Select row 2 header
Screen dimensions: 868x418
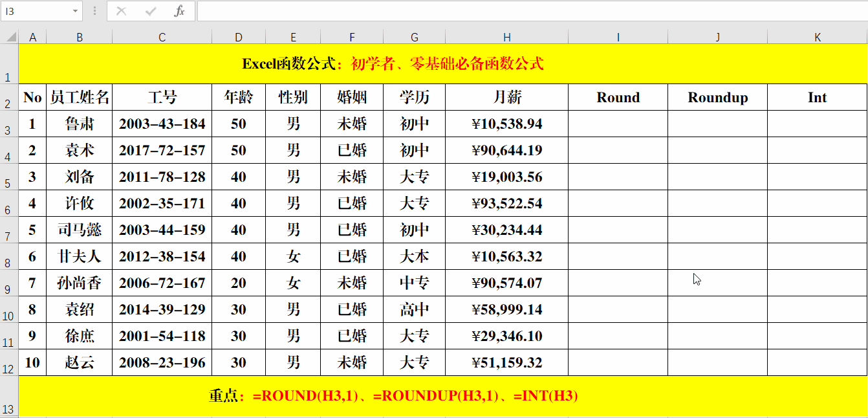(x=10, y=97)
